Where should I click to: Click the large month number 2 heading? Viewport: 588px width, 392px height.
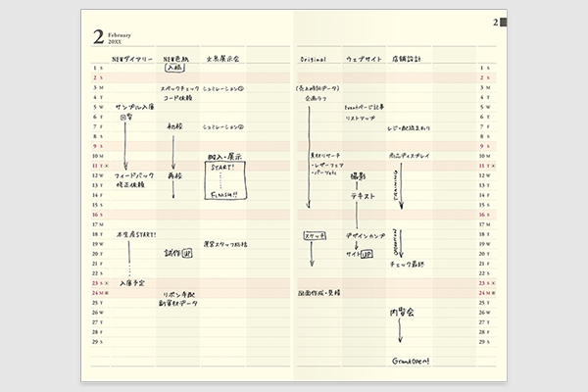pos(98,37)
